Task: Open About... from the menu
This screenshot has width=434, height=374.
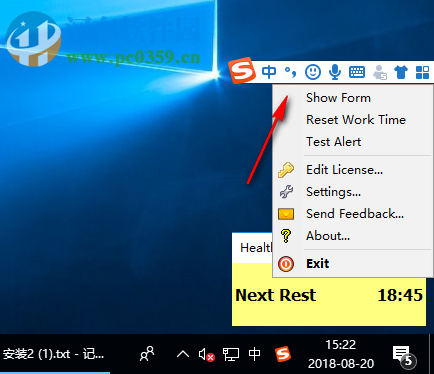Action: click(353, 236)
